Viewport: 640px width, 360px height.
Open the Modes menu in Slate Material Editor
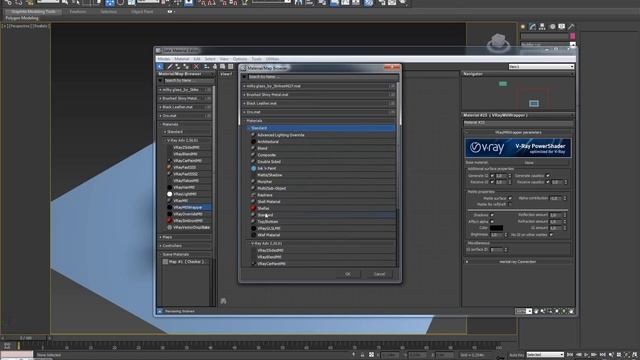pos(164,59)
